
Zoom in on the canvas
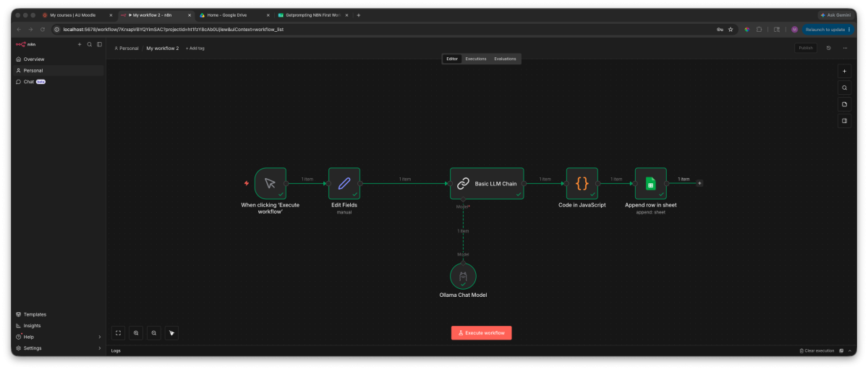(136, 333)
